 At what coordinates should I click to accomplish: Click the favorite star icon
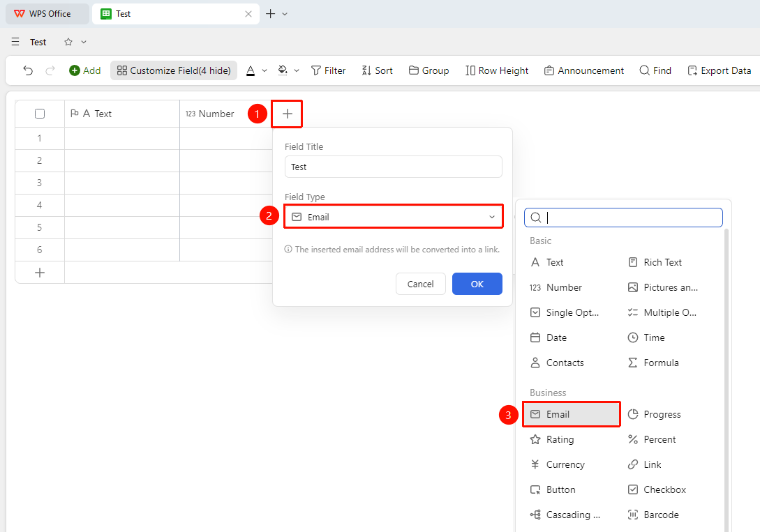(68, 42)
